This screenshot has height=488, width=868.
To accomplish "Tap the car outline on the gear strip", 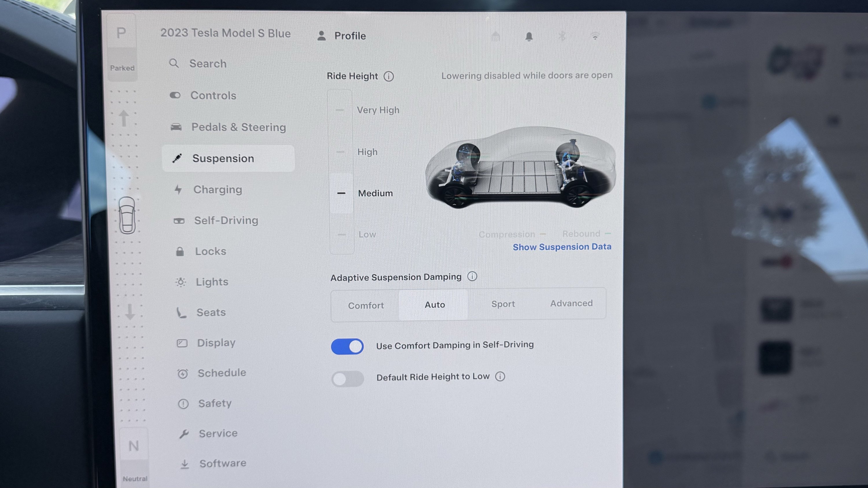I will click(x=127, y=215).
